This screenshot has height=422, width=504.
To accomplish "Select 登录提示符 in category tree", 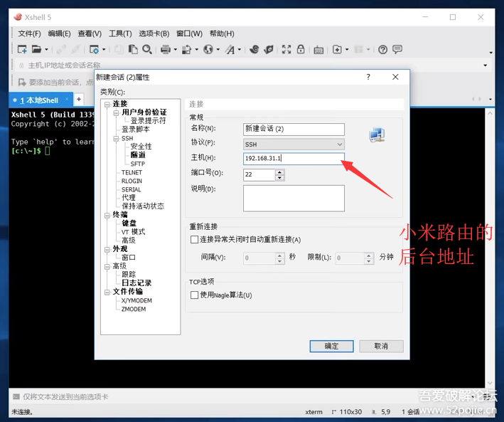I will 148,121.
